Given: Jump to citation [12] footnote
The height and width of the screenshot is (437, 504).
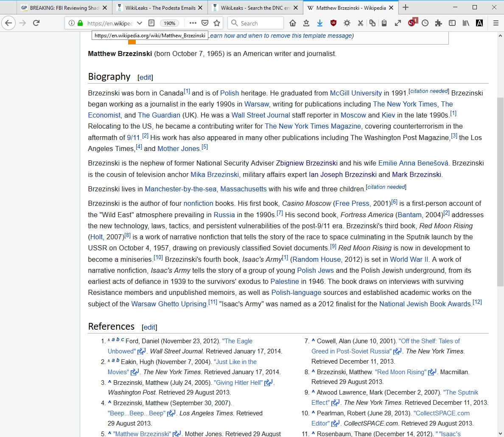Looking at the screenshot, I should [x=477, y=302].
